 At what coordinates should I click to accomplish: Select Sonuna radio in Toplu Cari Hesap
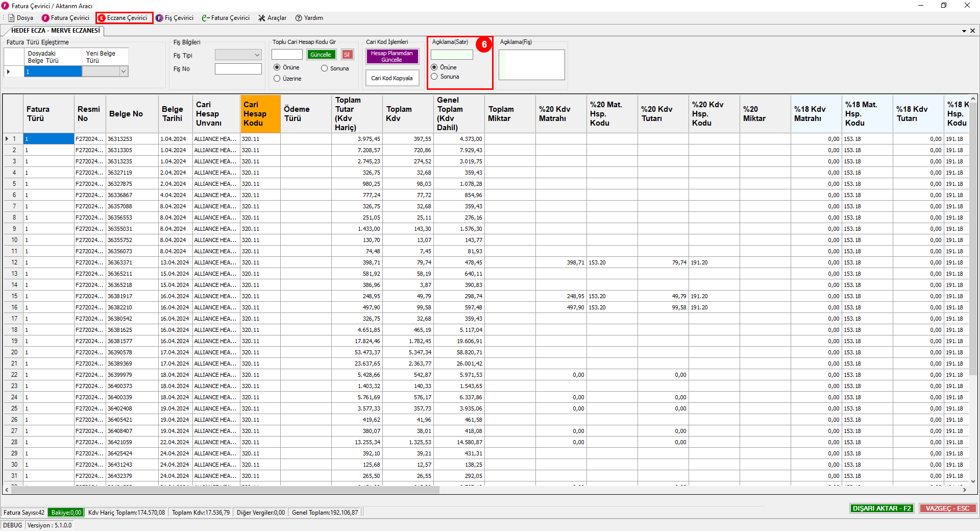click(x=324, y=68)
